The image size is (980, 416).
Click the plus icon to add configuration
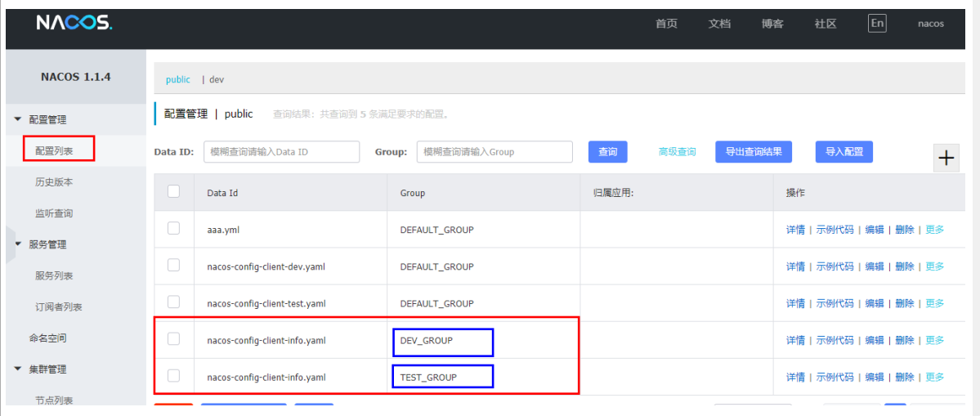[946, 158]
